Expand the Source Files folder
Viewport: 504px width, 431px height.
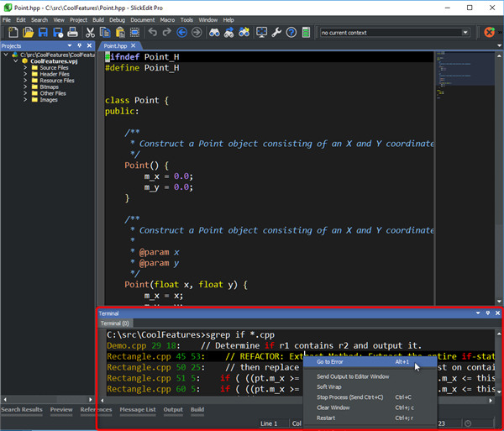(x=25, y=68)
